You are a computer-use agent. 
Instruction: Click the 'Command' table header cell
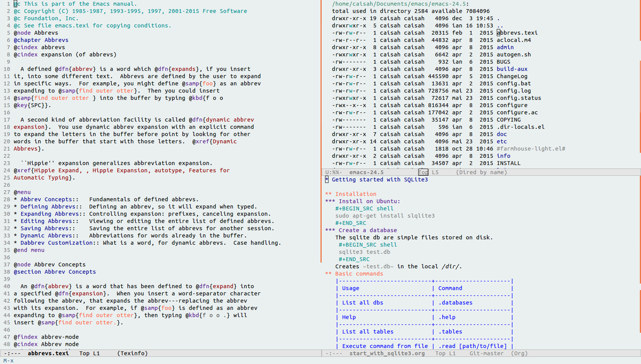coord(450,288)
